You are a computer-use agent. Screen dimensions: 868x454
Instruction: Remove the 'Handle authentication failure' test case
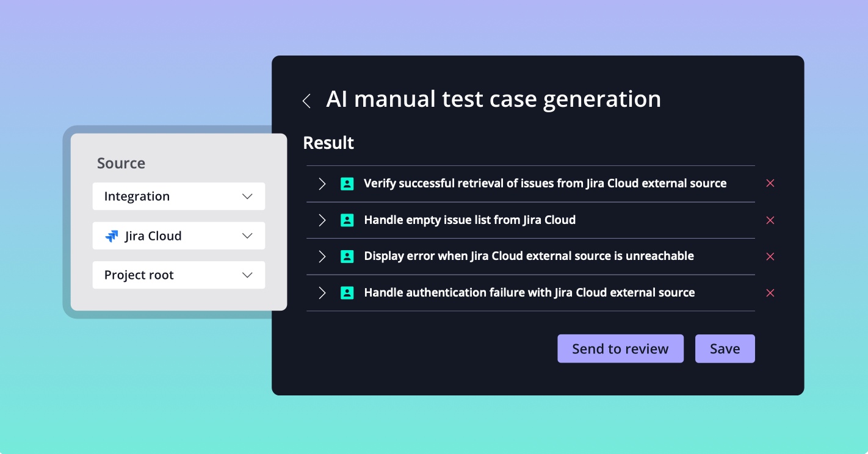[x=770, y=293]
